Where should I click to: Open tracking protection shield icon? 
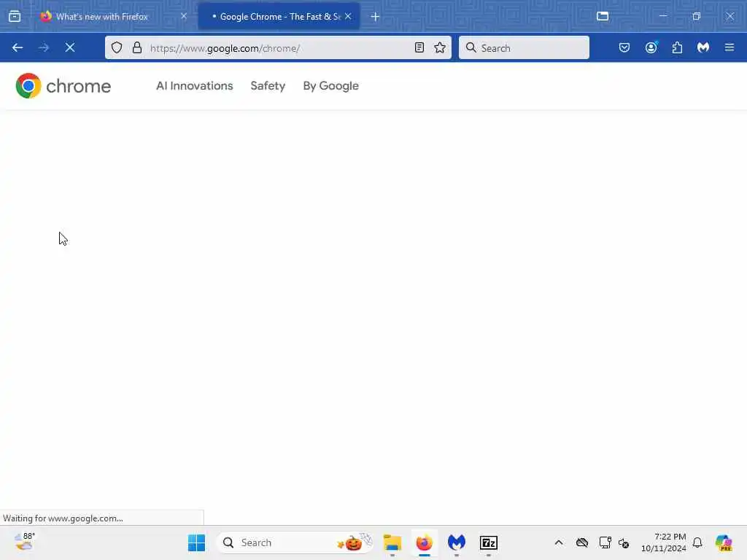(117, 47)
